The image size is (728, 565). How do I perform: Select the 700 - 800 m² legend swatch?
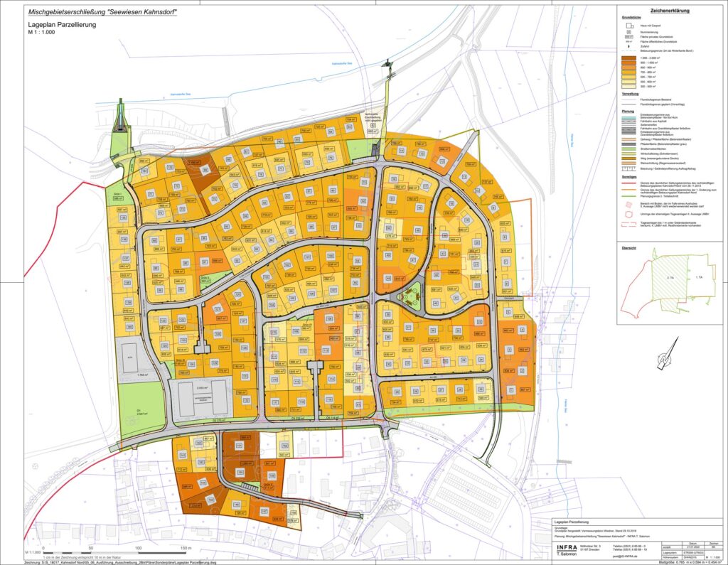[x=628, y=72]
